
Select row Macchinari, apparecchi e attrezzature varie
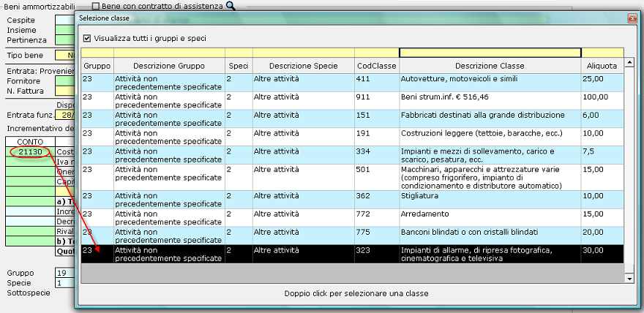click(353, 177)
